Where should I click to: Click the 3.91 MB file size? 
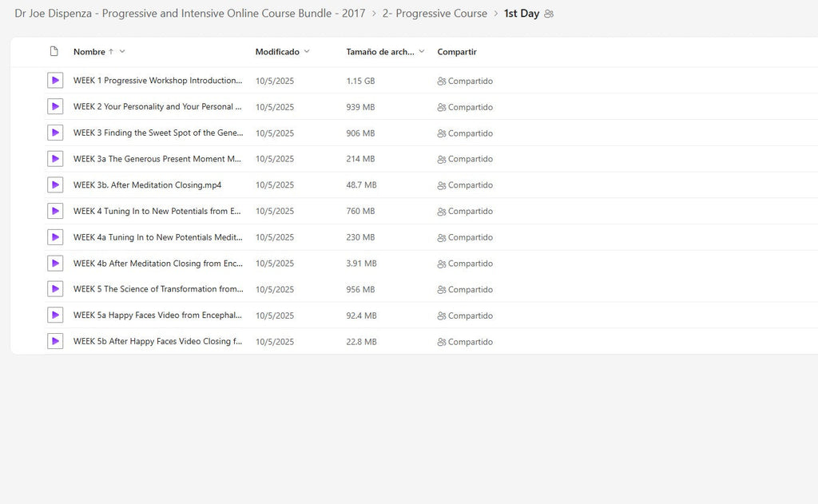click(x=362, y=264)
